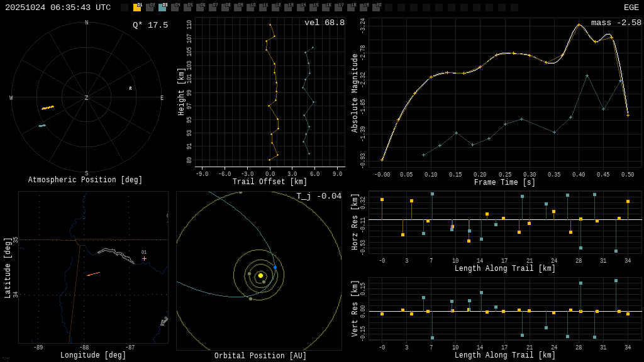Select the orange meteor track in the polar plot
Image resolution: width=644 pixels, height=362 pixels.
tap(48, 107)
